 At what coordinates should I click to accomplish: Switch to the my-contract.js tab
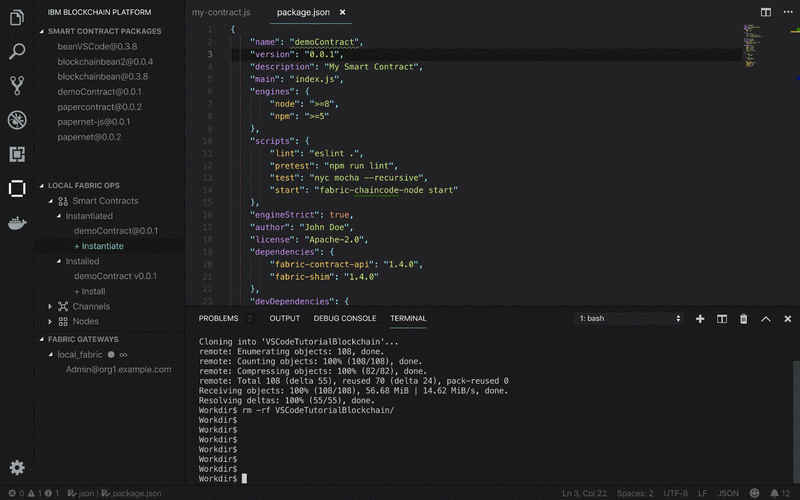tap(221, 13)
